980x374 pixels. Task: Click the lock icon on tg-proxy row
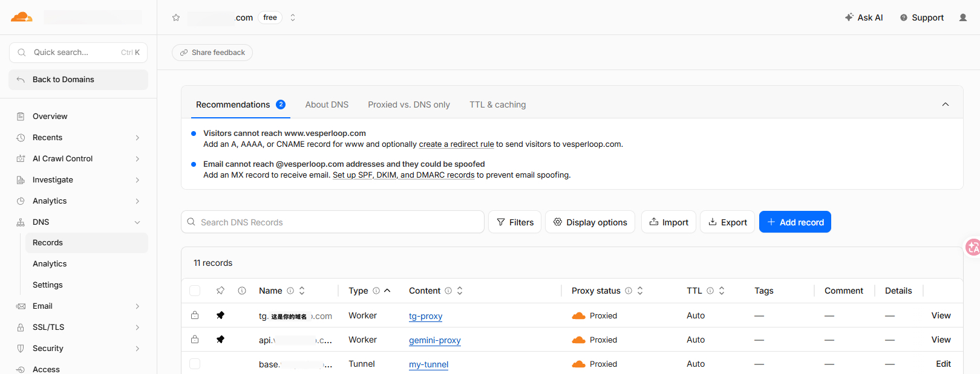coord(195,315)
